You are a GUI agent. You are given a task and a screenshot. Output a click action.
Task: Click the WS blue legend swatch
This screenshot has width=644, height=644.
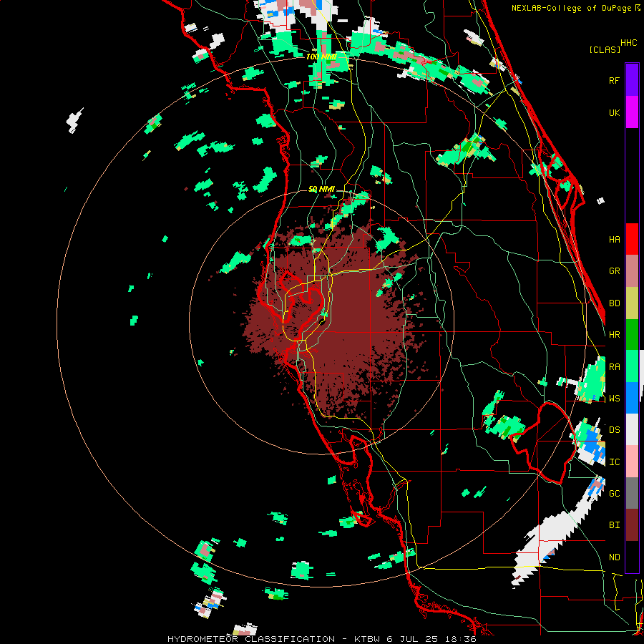click(632, 398)
